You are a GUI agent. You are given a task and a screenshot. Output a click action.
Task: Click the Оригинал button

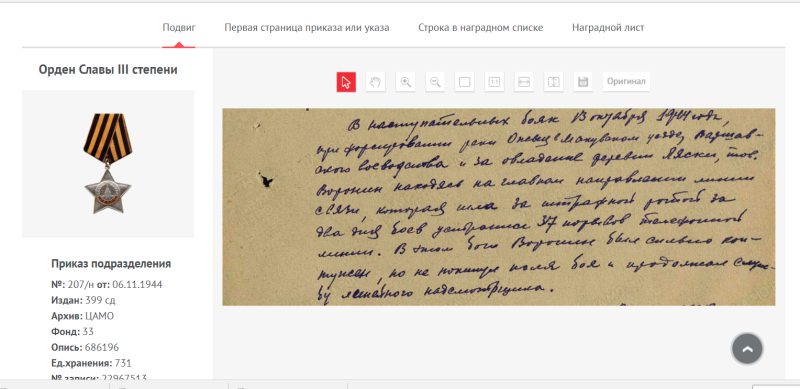click(x=626, y=82)
